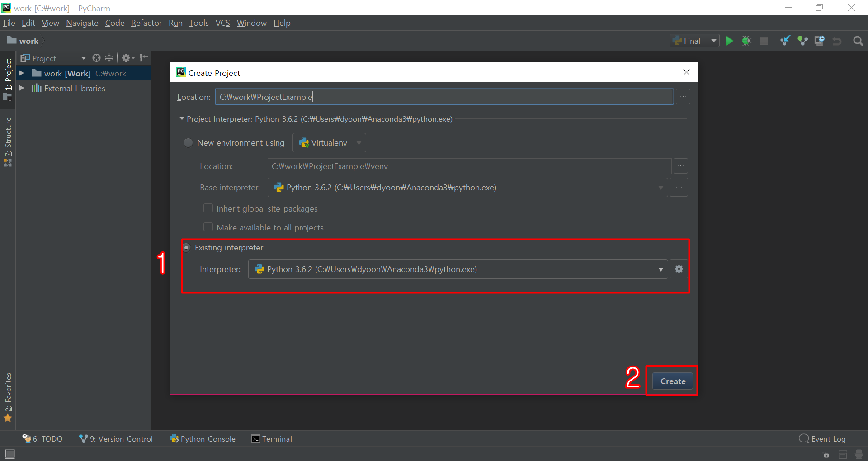The width and height of the screenshot is (868, 461).
Task: Select the Existing interpreter radio button
Action: pos(186,248)
